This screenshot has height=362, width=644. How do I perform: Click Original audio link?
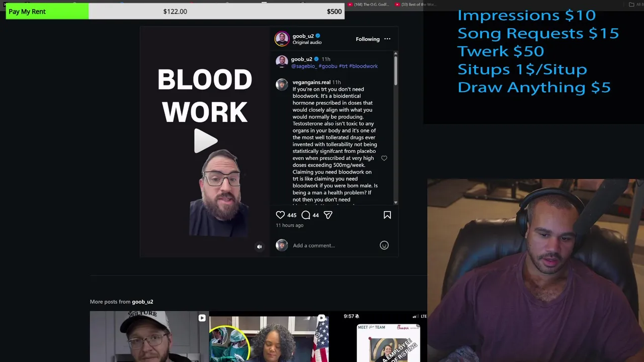tap(307, 42)
